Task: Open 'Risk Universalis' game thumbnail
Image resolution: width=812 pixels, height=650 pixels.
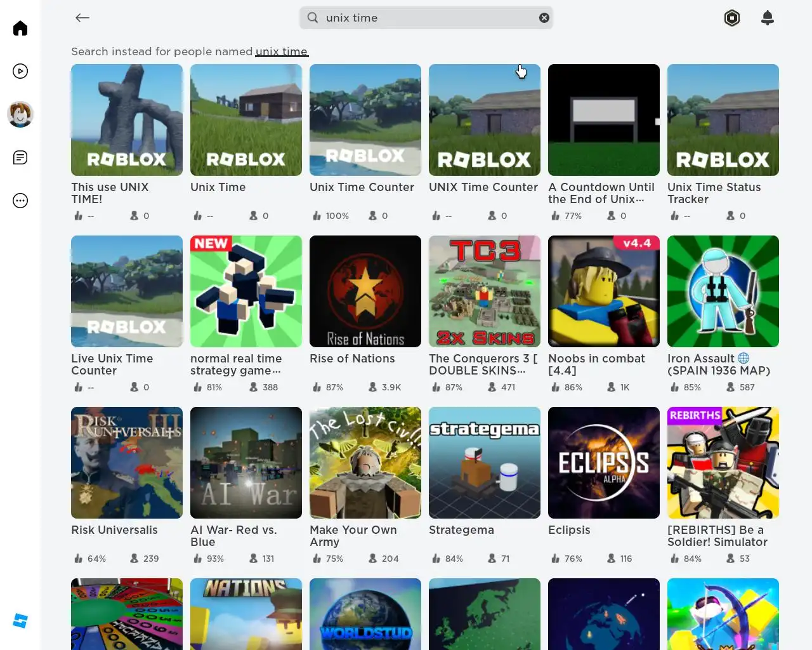Action: coord(127,463)
